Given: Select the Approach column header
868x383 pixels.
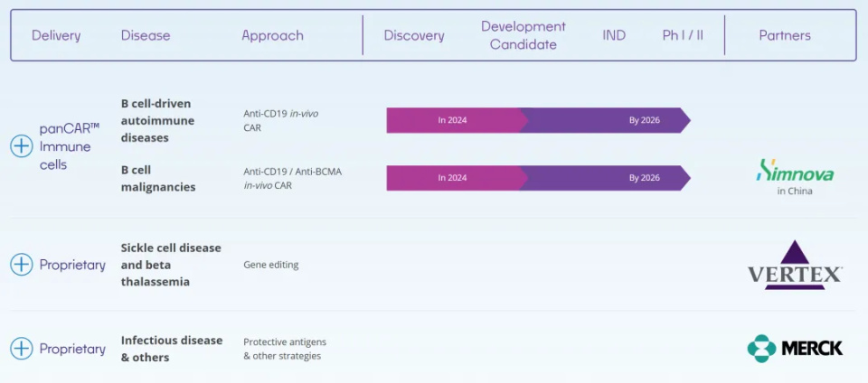Looking at the screenshot, I should tap(272, 35).
